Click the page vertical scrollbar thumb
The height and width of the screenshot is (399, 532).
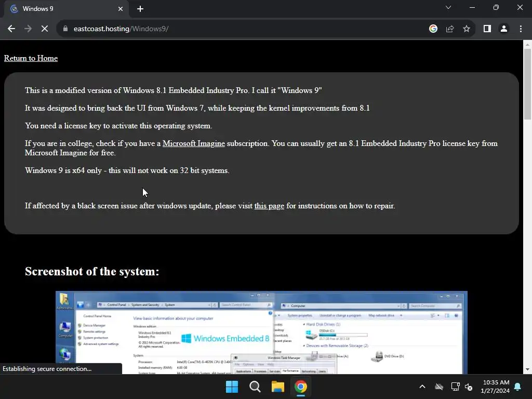click(x=527, y=84)
